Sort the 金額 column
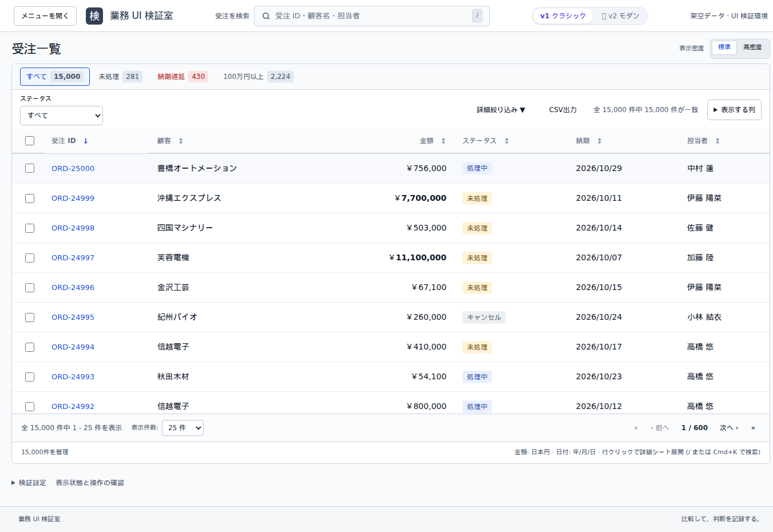Viewport: 773px width, 532px height. [x=443, y=141]
